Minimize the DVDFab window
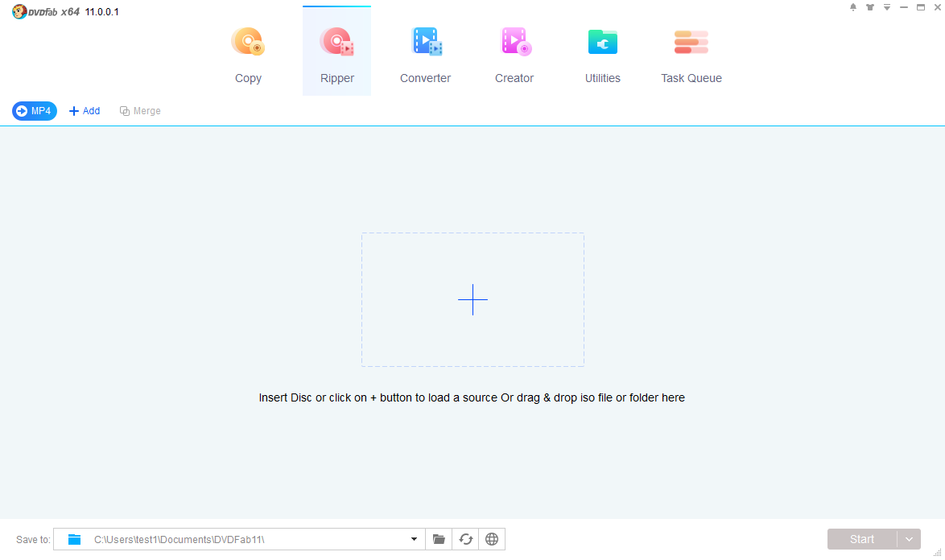 tap(903, 7)
